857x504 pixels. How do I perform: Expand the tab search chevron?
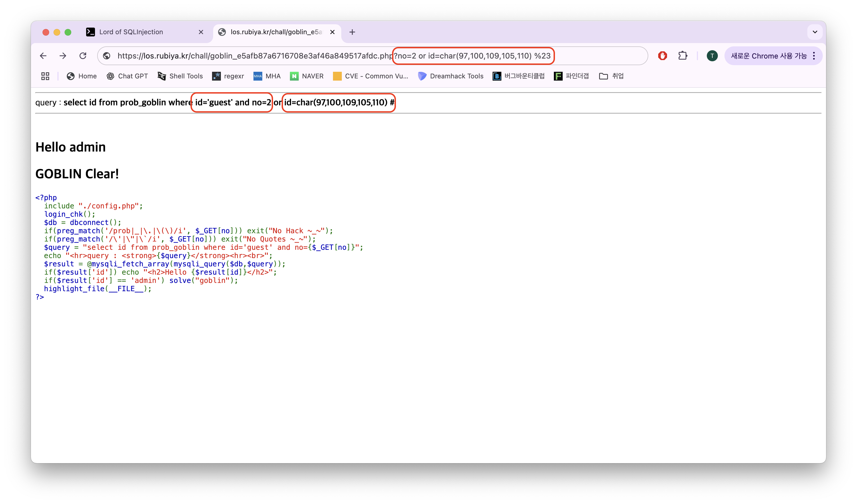coord(815,32)
